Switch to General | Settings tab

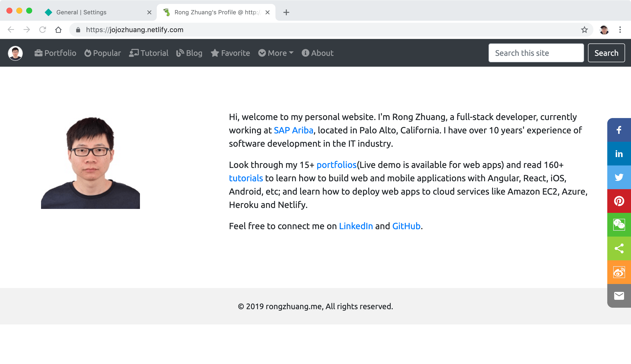click(x=98, y=12)
